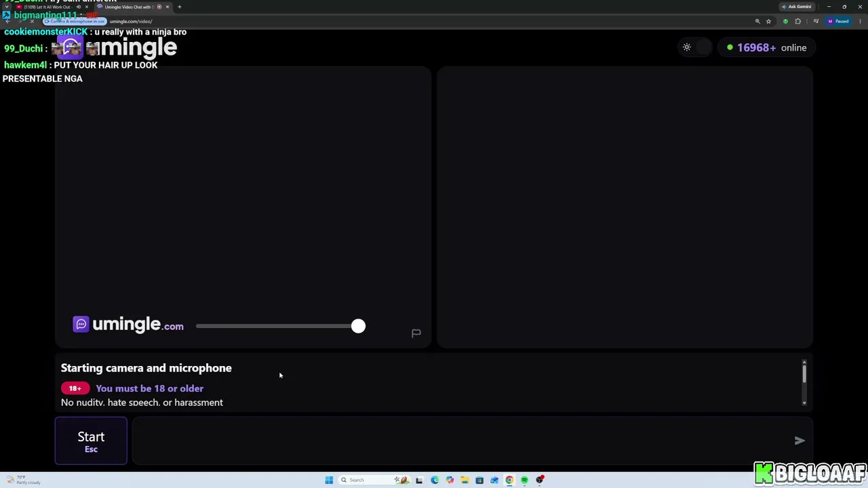Send the chat message with arrow icon

point(800,441)
